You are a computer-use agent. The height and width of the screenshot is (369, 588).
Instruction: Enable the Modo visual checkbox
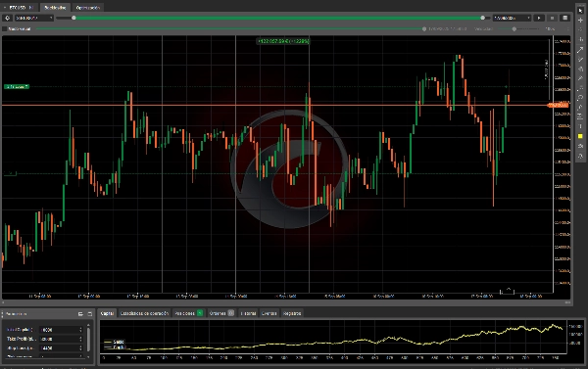point(5,28)
